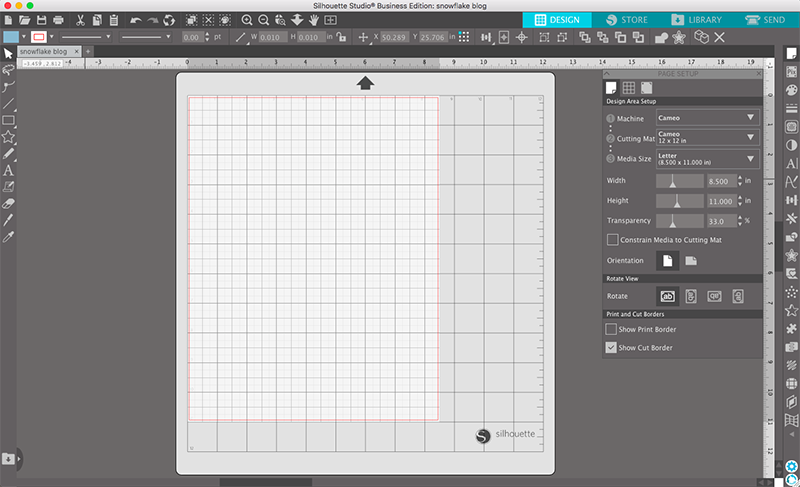Select the last rotate view option
The height and width of the screenshot is (487, 800).
738,296
